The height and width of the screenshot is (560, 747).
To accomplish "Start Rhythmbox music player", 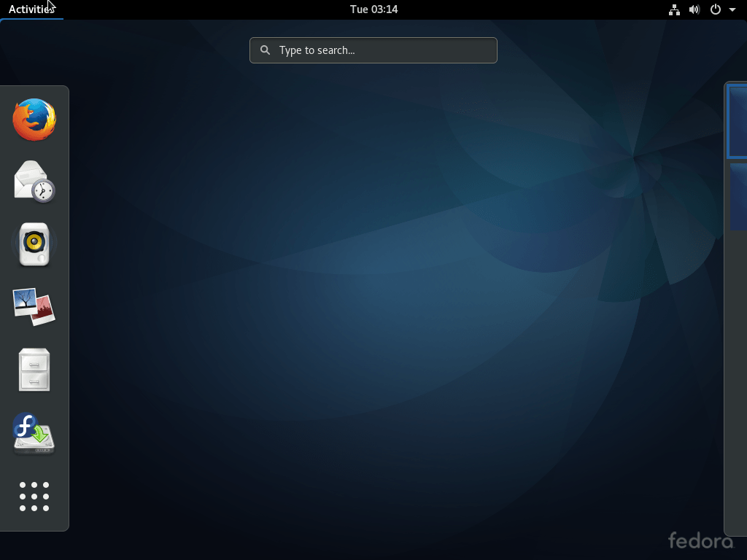I will (x=34, y=244).
